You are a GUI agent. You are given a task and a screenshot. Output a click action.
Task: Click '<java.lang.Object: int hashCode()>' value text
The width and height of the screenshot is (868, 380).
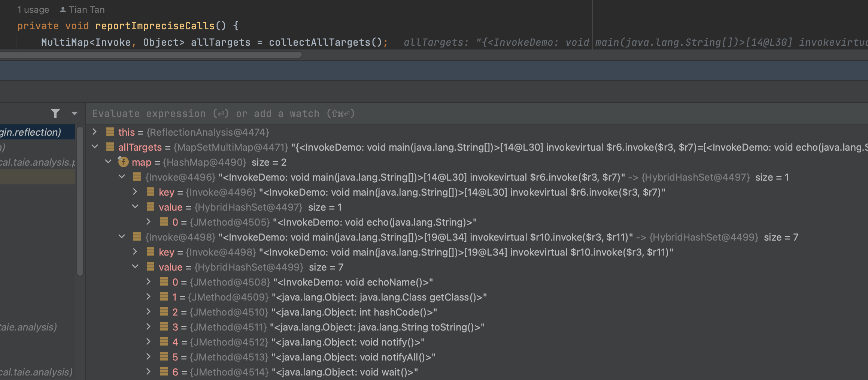(x=354, y=312)
